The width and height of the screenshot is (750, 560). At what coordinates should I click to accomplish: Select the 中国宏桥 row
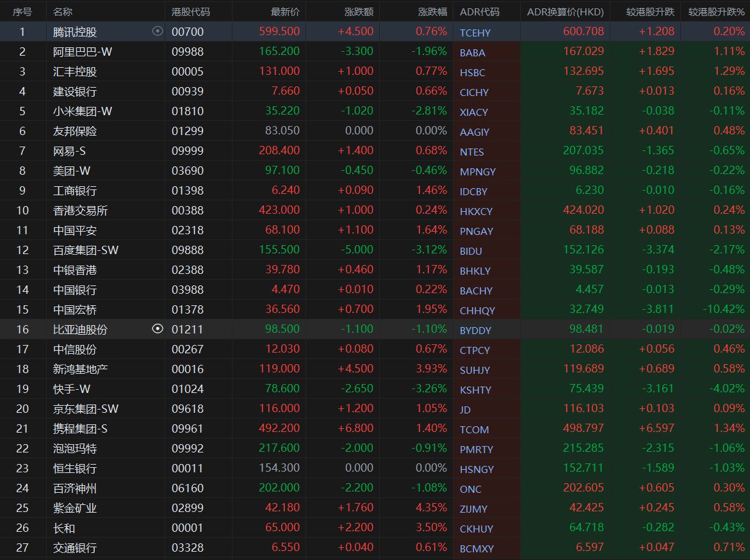[x=75, y=310]
